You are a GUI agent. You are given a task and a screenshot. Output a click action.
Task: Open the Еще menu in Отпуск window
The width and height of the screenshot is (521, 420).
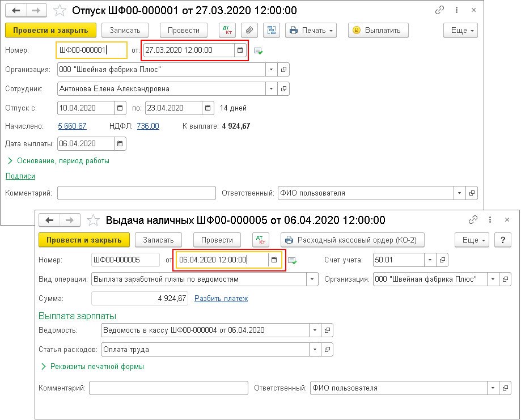coord(463,31)
